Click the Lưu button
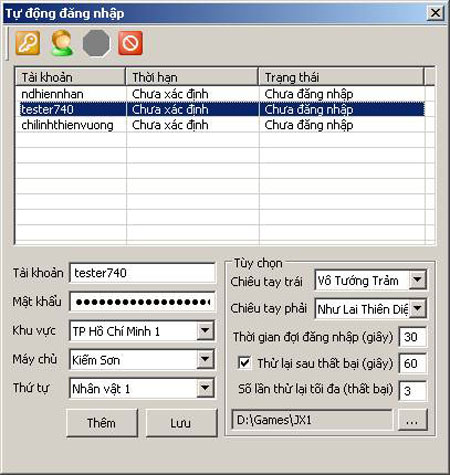The width and height of the screenshot is (450, 475). (181, 423)
